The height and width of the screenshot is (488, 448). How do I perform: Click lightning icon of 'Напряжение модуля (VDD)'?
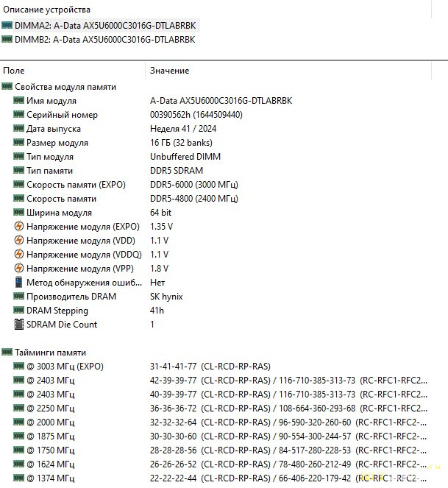click(19, 240)
